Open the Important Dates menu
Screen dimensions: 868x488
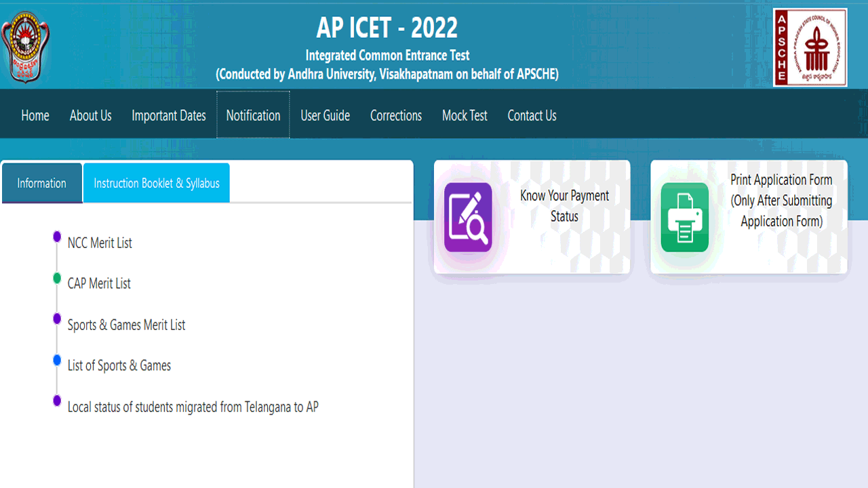coord(169,115)
